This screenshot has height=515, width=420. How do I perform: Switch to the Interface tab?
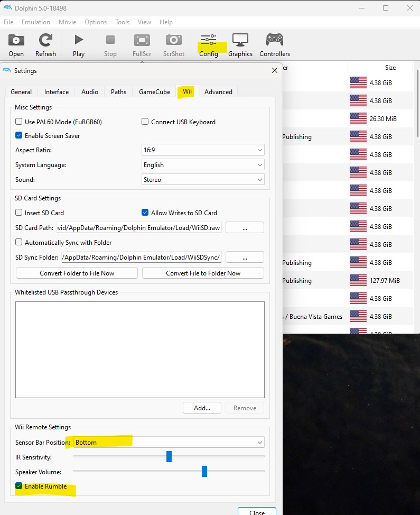(57, 91)
